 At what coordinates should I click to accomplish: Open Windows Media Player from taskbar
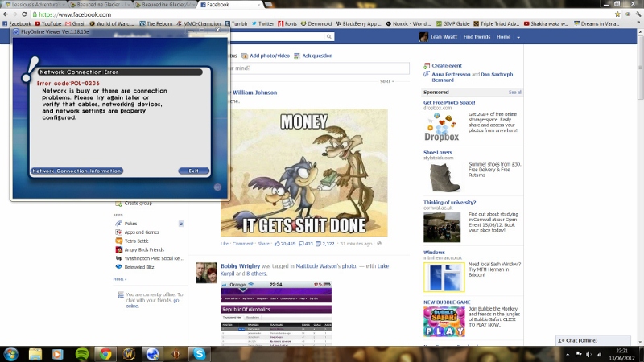point(58,353)
